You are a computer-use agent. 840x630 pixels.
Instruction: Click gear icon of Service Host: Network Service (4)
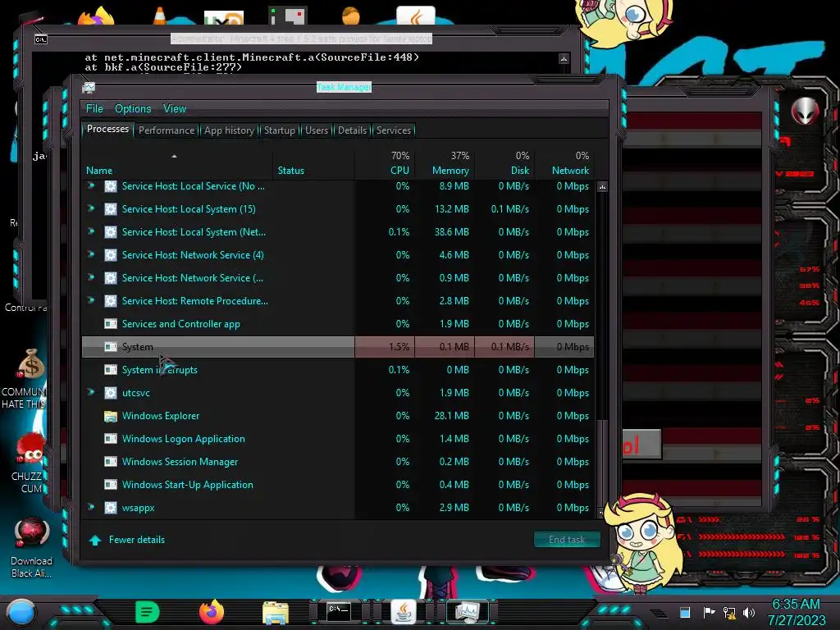(x=111, y=255)
